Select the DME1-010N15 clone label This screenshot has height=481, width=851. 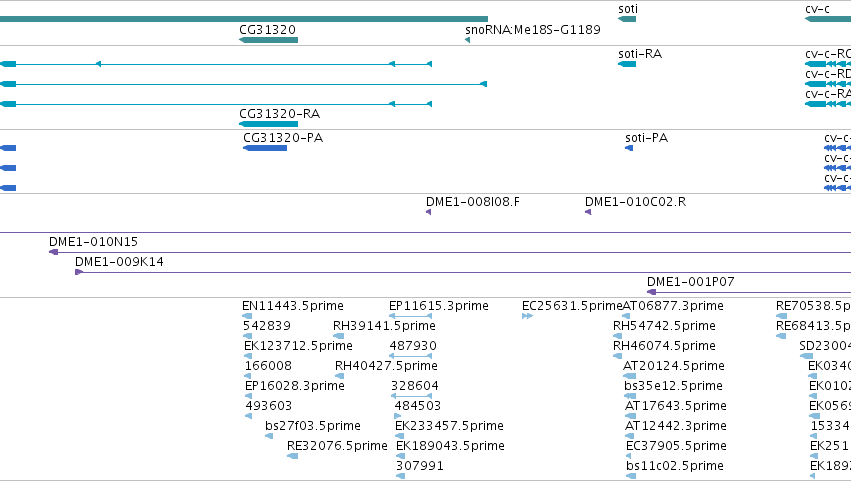pos(93,242)
